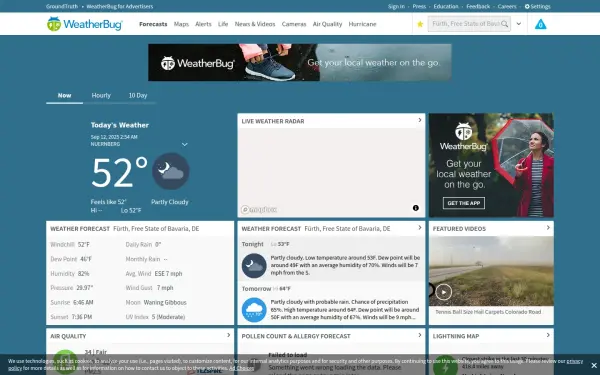The image size is (600, 375).
Task: Switch to the 10 Day tab
Action: (x=138, y=96)
